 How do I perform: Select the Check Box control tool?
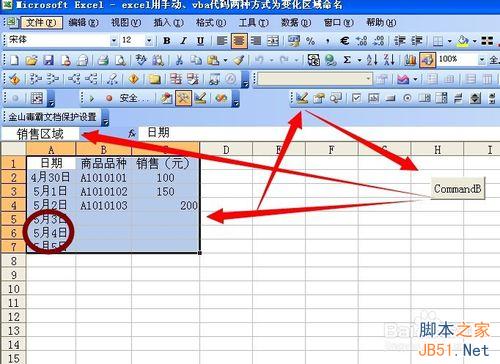tap(356, 98)
